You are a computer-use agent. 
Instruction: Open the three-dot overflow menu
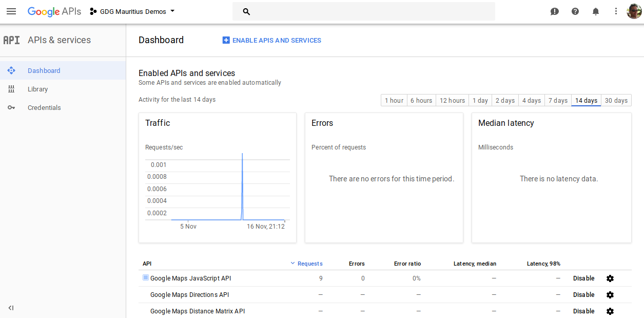point(616,11)
